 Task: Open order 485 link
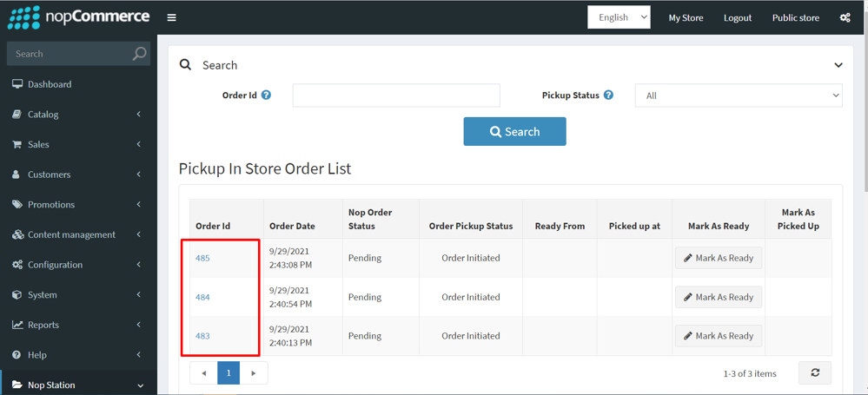coord(202,258)
